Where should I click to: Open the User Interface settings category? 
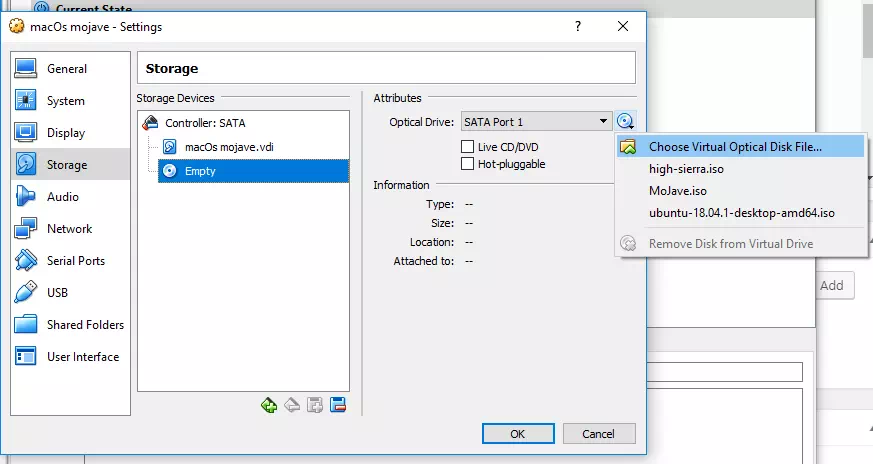pos(70,356)
